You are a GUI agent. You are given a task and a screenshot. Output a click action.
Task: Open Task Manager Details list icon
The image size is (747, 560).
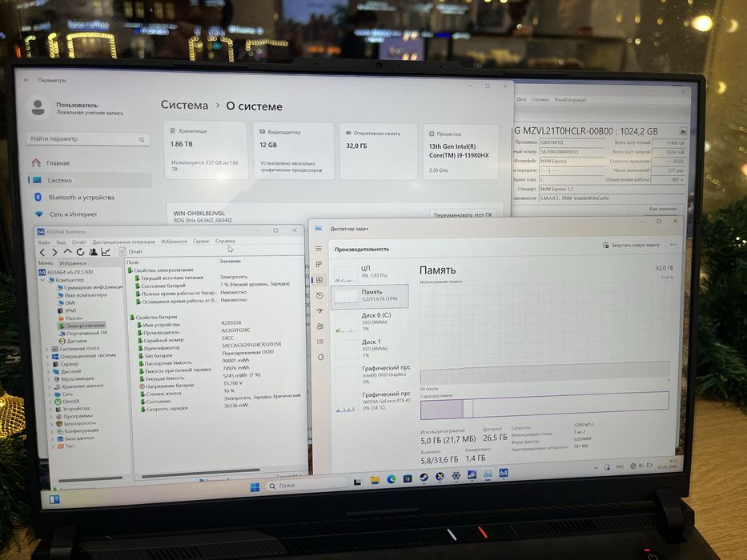point(320,342)
